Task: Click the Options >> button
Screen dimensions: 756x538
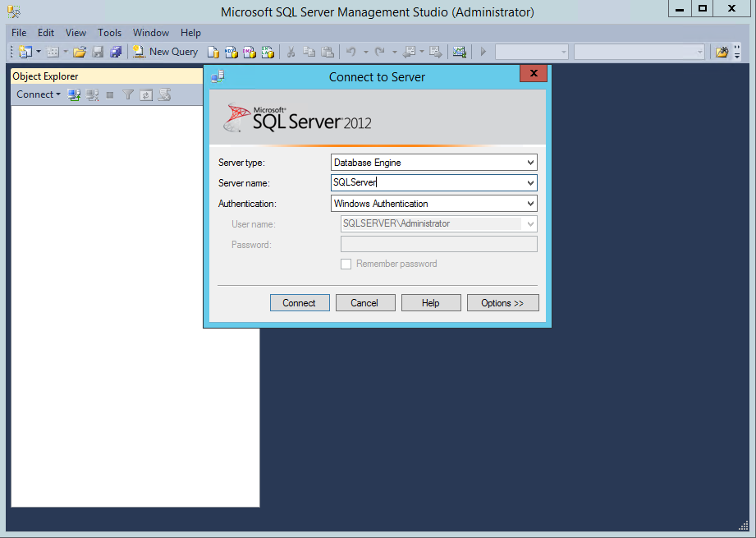Action: click(502, 303)
